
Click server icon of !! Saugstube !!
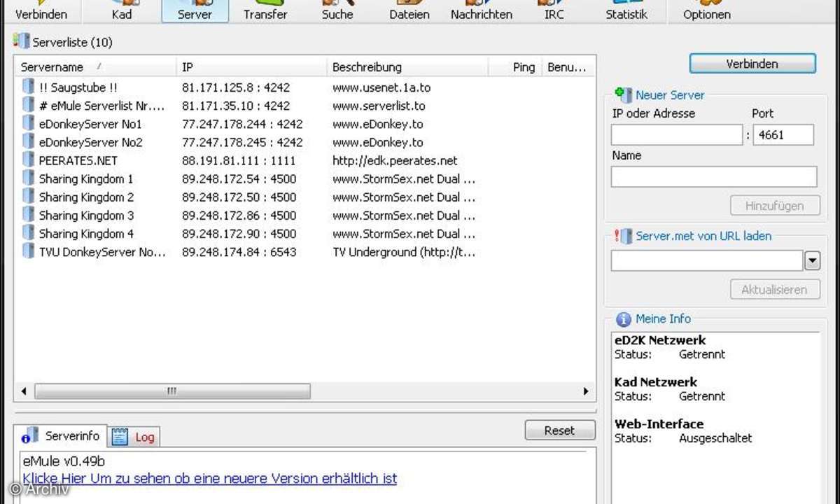[x=28, y=87]
